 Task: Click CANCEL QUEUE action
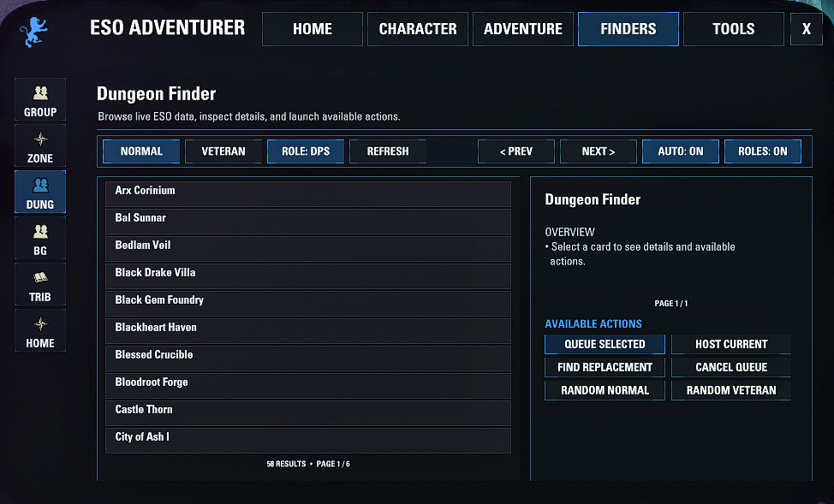731,367
